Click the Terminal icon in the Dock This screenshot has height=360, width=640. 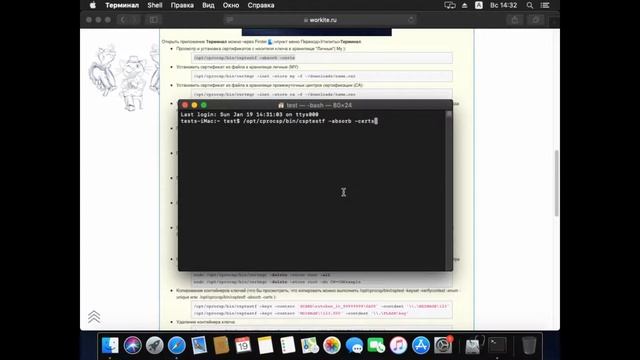coord(498,346)
